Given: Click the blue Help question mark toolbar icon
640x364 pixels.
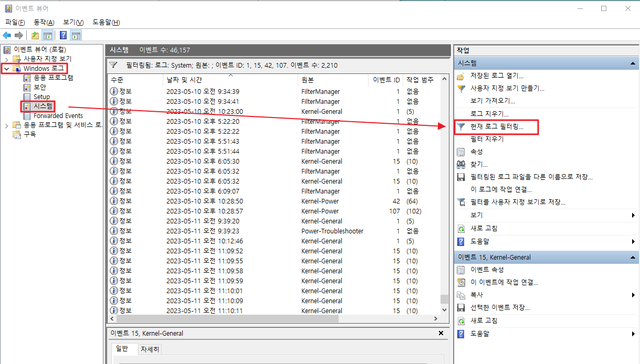Looking at the screenshot, I should 64,36.
